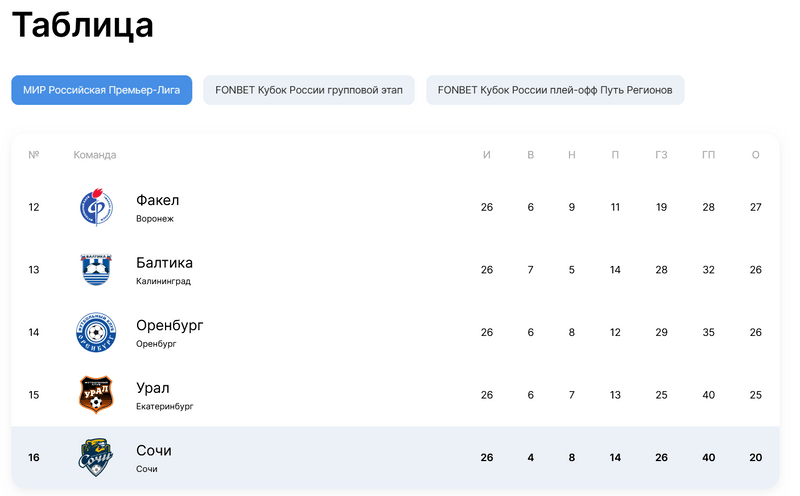This screenshot has height=496, width=800.
Task: Click the Команда column header
Action: point(95,155)
